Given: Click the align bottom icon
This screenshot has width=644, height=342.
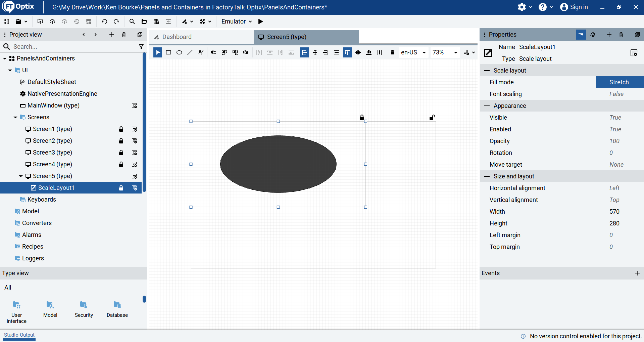Looking at the screenshot, I should 369,52.
